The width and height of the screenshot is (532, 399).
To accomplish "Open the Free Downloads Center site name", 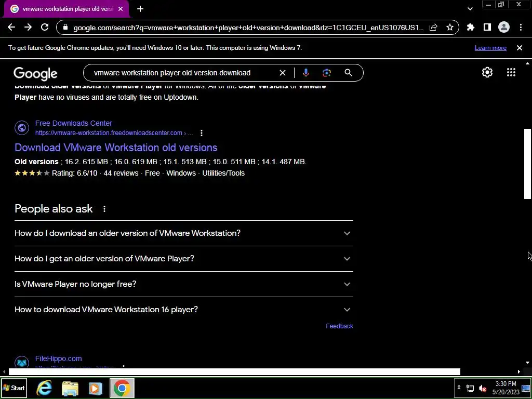I will (x=74, y=123).
